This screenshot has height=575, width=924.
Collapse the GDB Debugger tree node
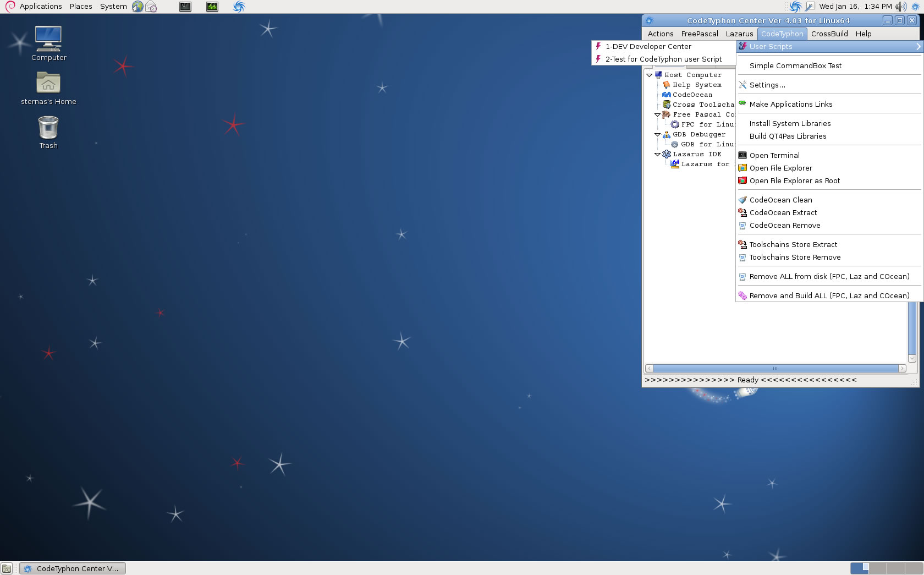[658, 134]
